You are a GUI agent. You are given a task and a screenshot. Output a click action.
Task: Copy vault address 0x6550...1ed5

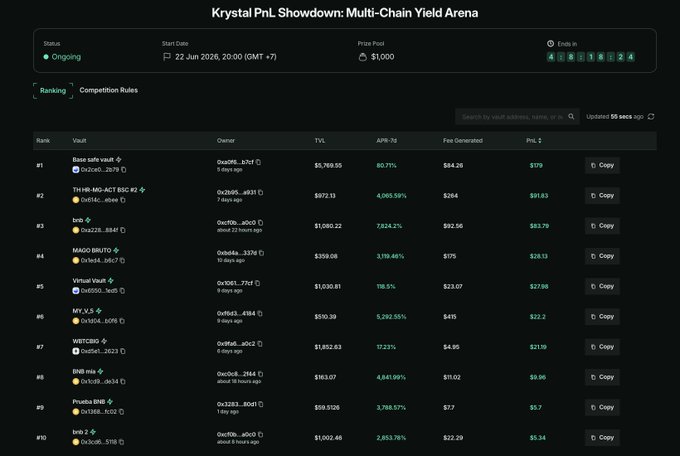[122, 291]
